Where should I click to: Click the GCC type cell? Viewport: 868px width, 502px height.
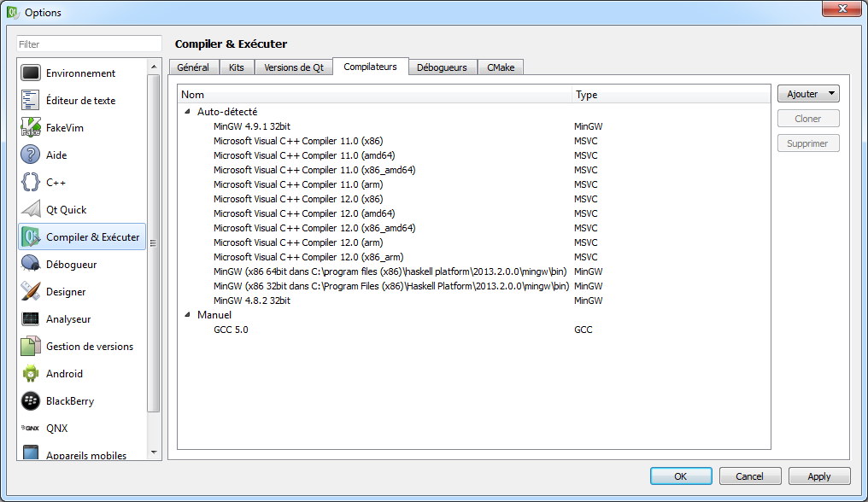pyautogui.click(x=584, y=330)
